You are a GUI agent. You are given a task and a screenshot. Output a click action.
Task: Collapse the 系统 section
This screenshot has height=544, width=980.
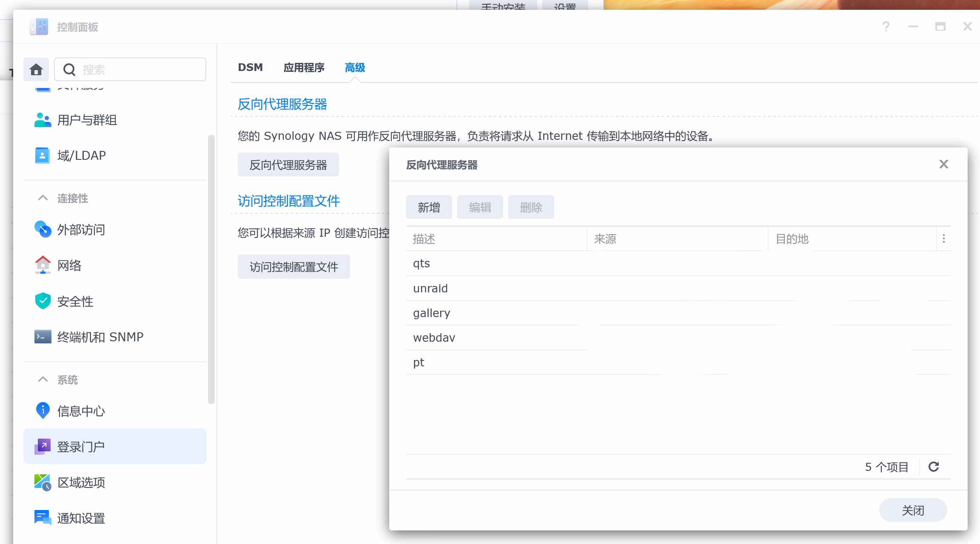[43, 380]
